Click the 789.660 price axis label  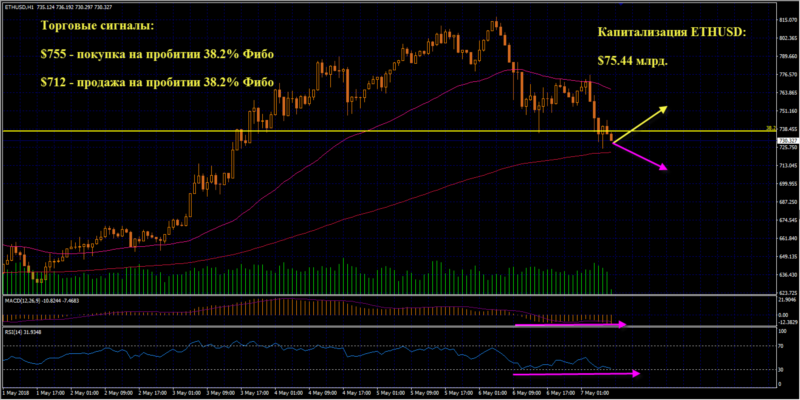(x=786, y=56)
